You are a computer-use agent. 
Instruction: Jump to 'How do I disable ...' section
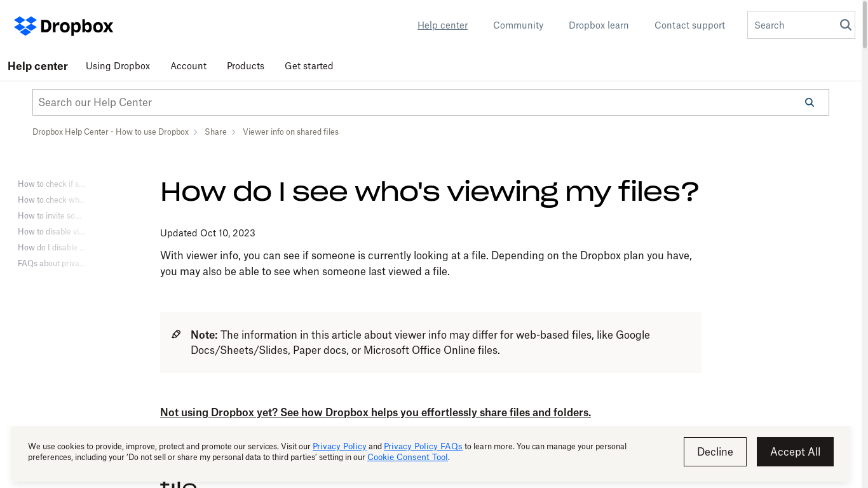tap(51, 247)
